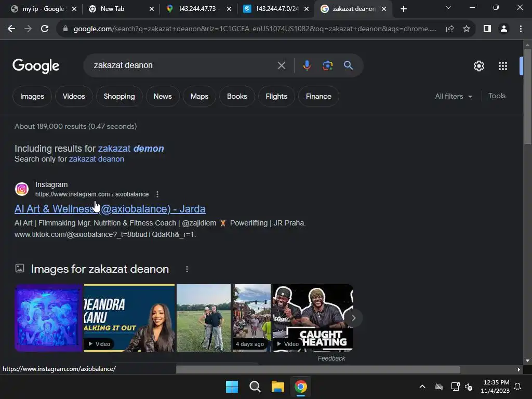This screenshot has height=399, width=532.
Task: Open the Deandra Kanu video thumbnail
Action: click(x=129, y=318)
